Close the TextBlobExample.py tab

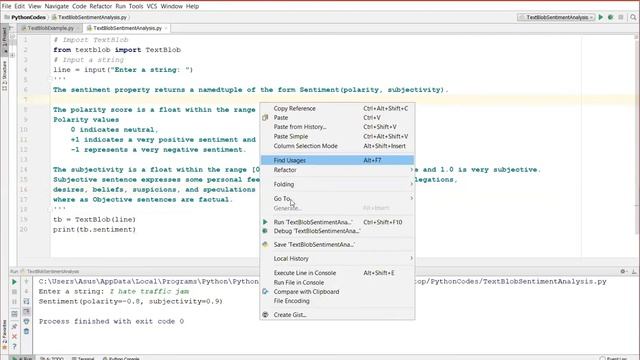(x=78, y=28)
